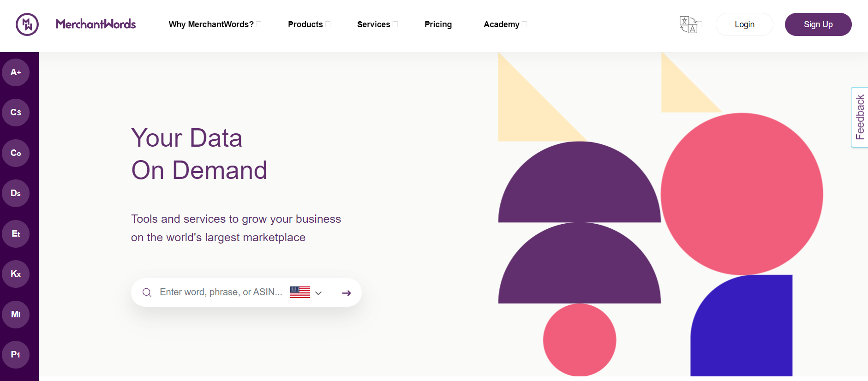
Task: Go to the Pricing page
Action: (438, 24)
